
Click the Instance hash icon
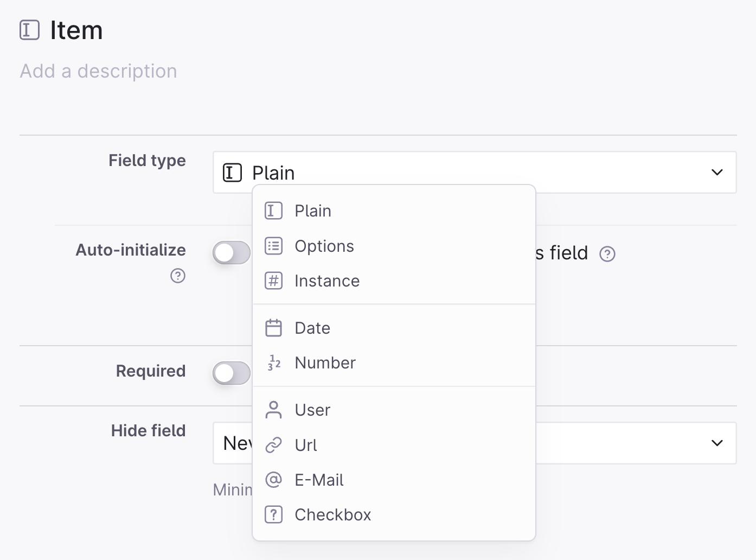click(273, 281)
